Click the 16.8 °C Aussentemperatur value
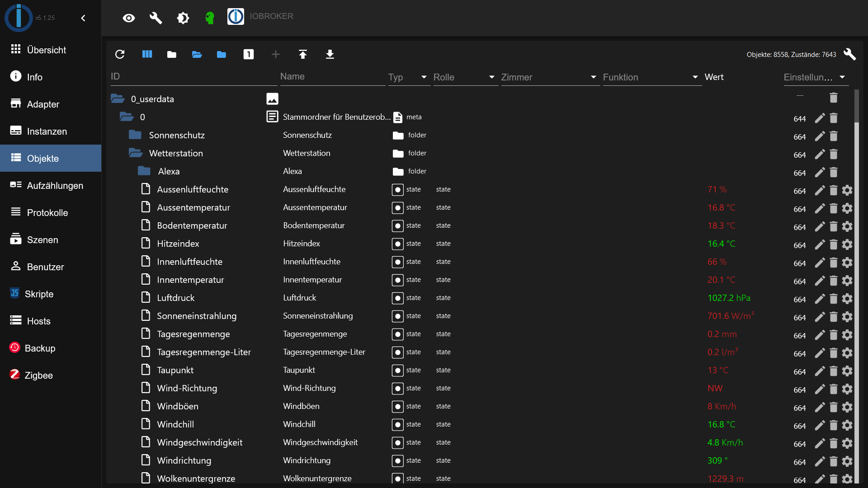868x488 pixels. click(x=721, y=207)
